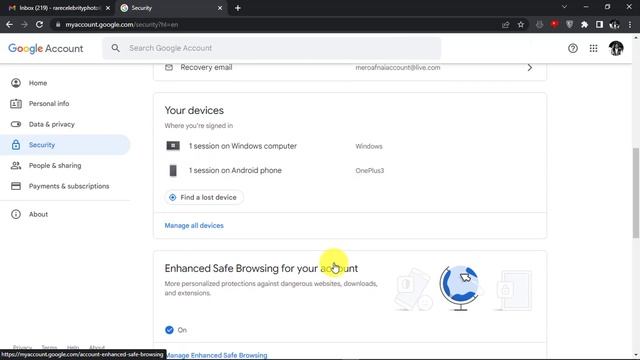
Task: Click the share page icon in address bar
Action: click(x=506, y=24)
